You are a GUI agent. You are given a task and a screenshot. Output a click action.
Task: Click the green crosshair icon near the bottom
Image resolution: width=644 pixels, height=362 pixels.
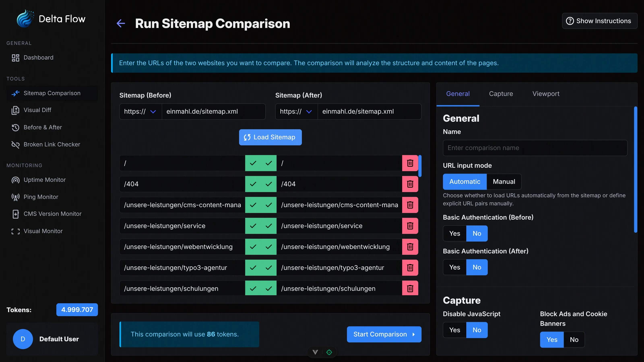(x=329, y=352)
